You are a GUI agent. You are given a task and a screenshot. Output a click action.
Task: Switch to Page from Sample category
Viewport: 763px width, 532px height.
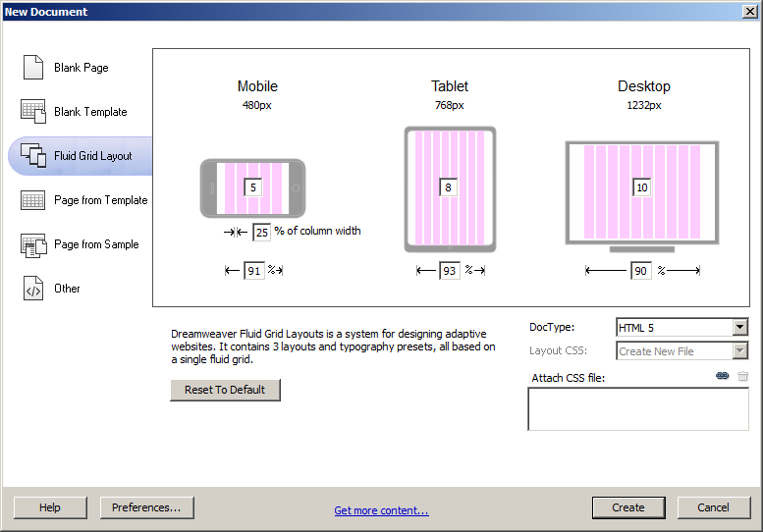(96, 244)
